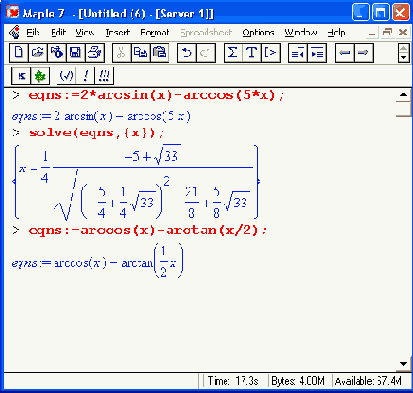This screenshot has width=413, height=393.
Task: Toggle standard math notation x button
Action: [x=21, y=76]
